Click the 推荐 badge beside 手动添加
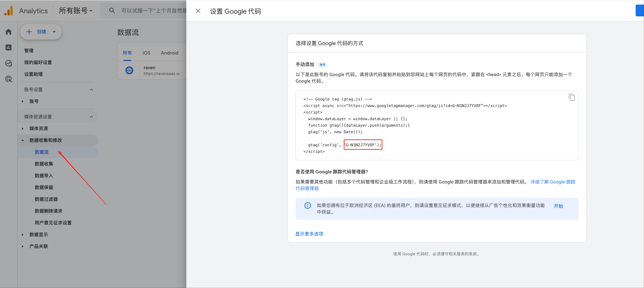Screen dimensions: 644x288 322,65
